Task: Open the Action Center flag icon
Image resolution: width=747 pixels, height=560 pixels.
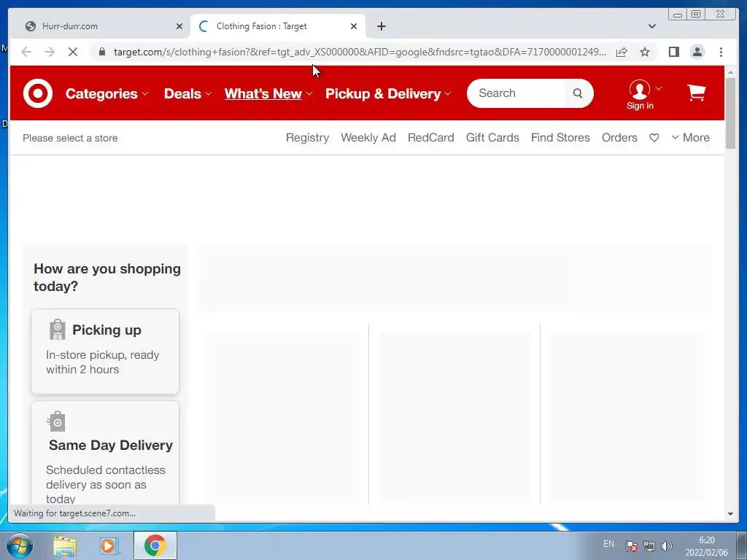Action: pos(631,545)
